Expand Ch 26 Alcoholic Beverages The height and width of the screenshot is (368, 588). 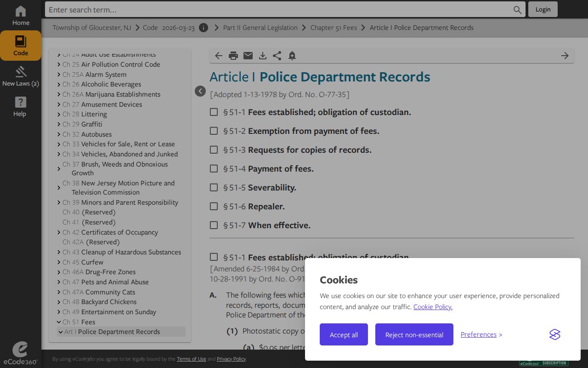point(59,84)
